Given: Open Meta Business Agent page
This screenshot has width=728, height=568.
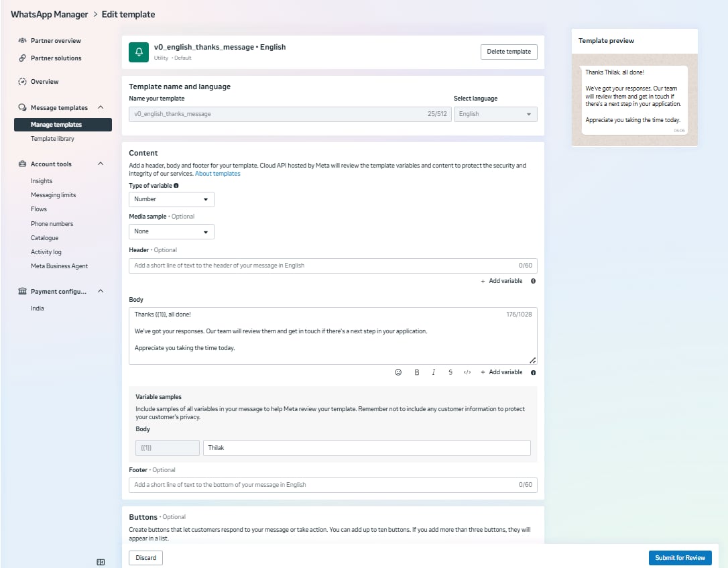Looking at the screenshot, I should 59,266.
